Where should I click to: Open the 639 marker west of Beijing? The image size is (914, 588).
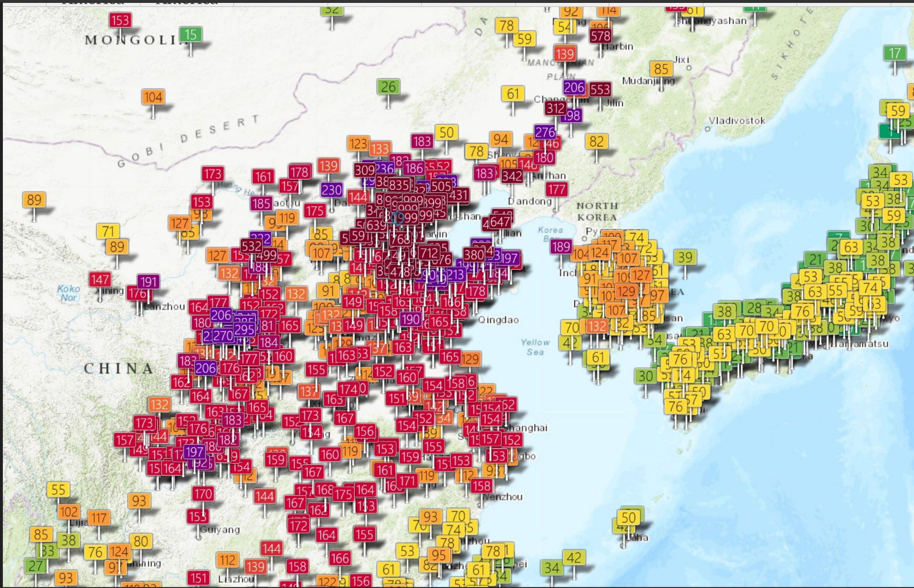click(376, 225)
